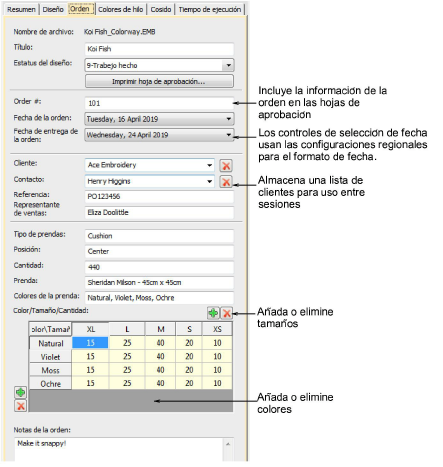443x467 pixels.
Task: Click the Referencia field
Action: (x=159, y=197)
